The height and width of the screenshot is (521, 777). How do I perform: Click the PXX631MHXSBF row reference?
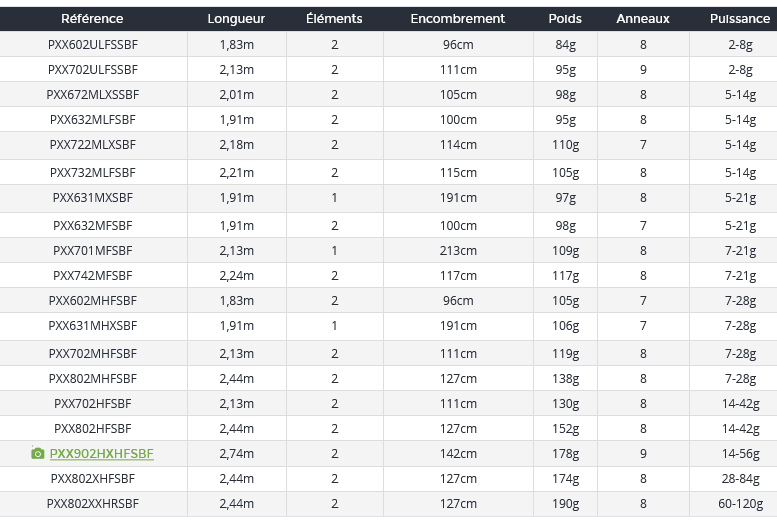[x=93, y=326]
